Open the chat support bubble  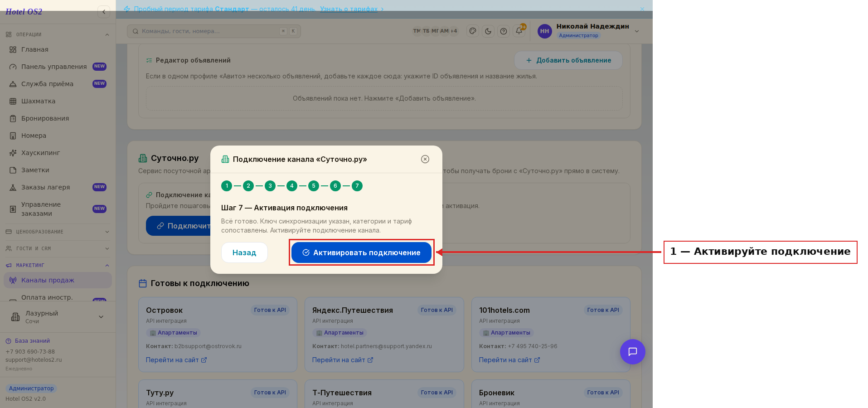633,352
